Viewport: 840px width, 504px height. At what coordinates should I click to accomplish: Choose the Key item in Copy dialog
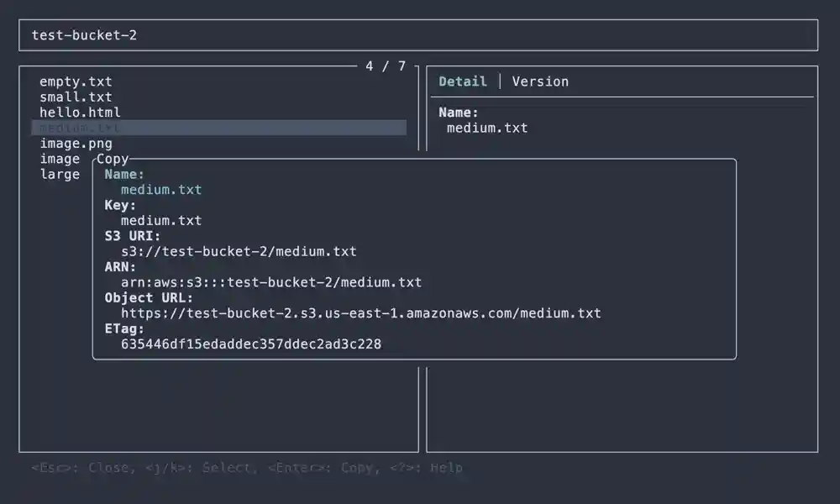pyautogui.click(x=161, y=221)
